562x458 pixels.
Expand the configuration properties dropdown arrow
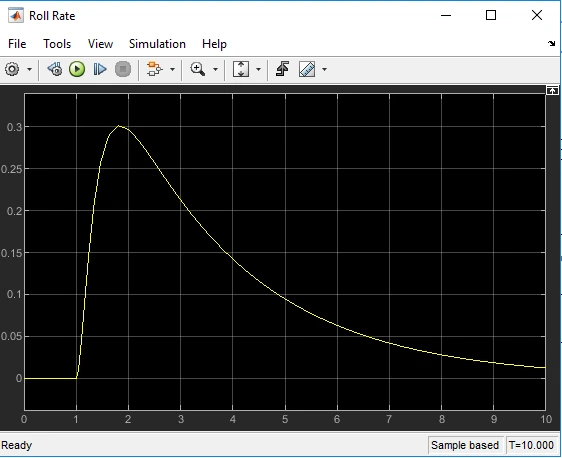pos(29,69)
